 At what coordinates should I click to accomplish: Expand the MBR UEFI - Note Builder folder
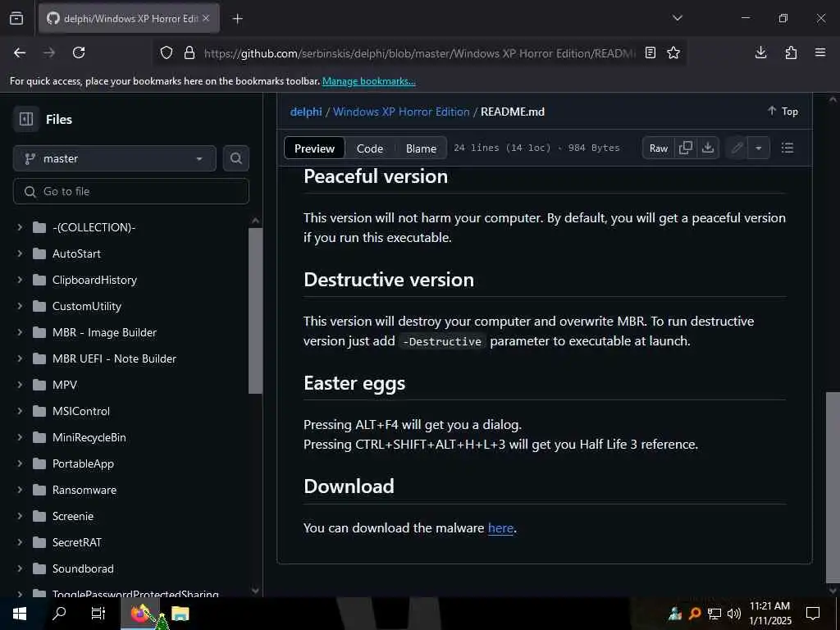point(20,358)
